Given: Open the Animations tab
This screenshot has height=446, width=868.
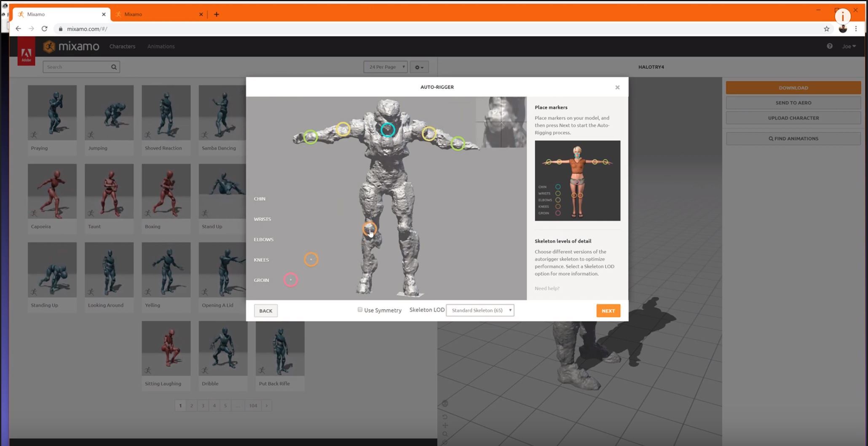Looking at the screenshot, I should coord(161,46).
